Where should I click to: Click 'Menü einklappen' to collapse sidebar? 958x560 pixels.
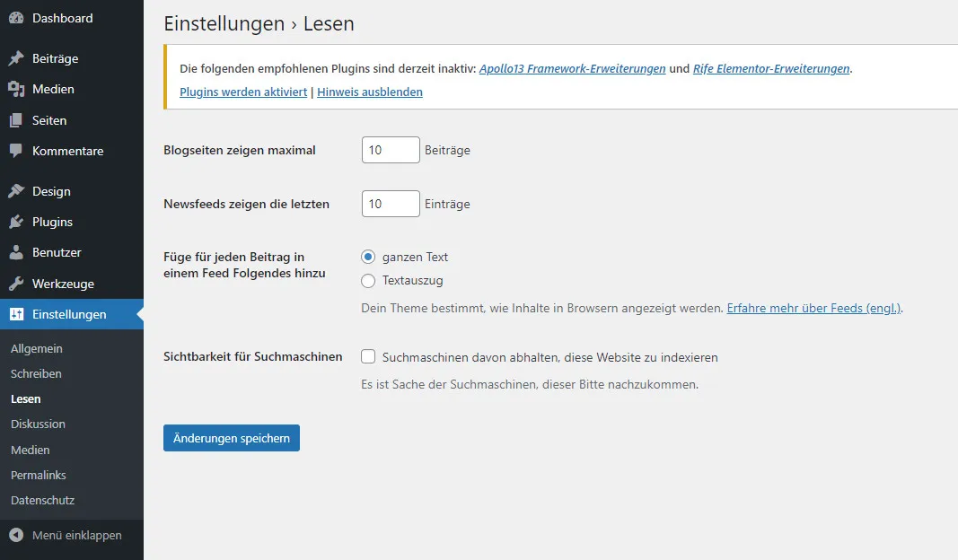72,535
